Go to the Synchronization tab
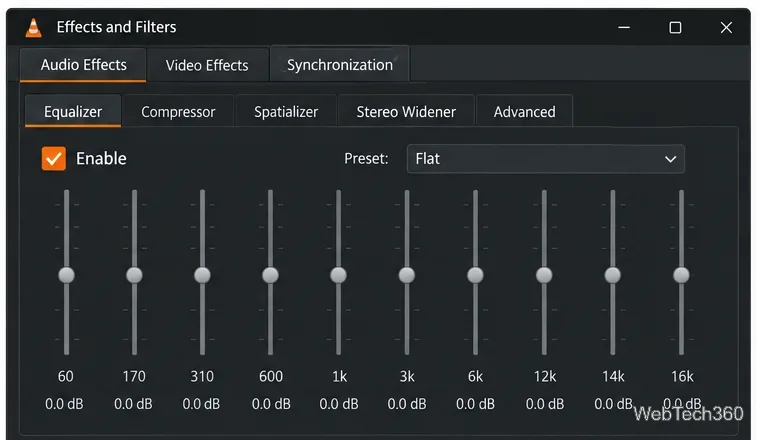Image resolution: width=760 pixels, height=440 pixels. click(x=340, y=64)
